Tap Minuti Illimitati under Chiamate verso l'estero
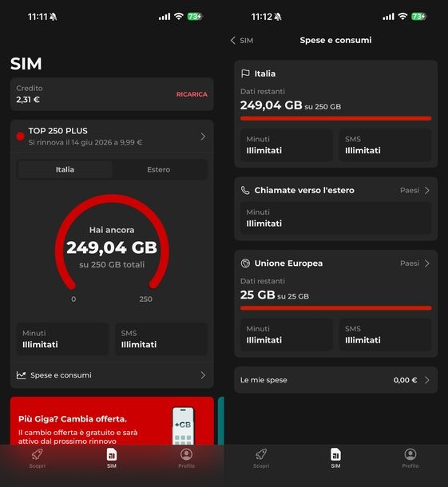The width and height of the screenshot is (448, 487). click(336, 218)
